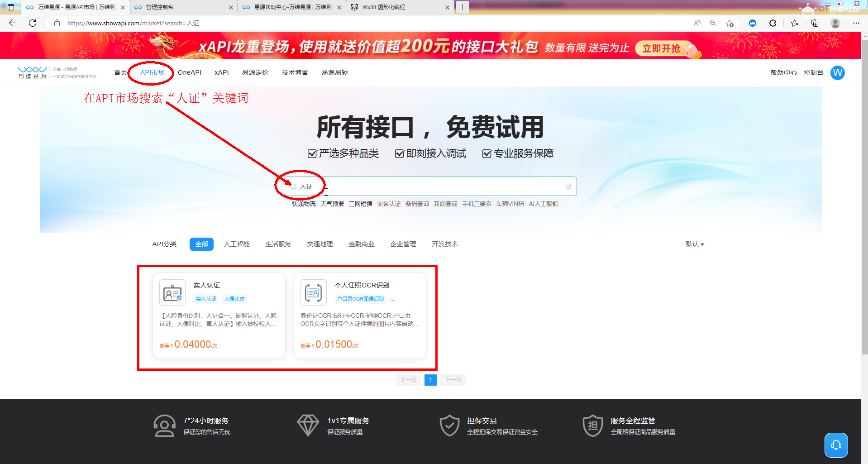
Task: Filter by 开发技术 category
Action: pos(445,244)
